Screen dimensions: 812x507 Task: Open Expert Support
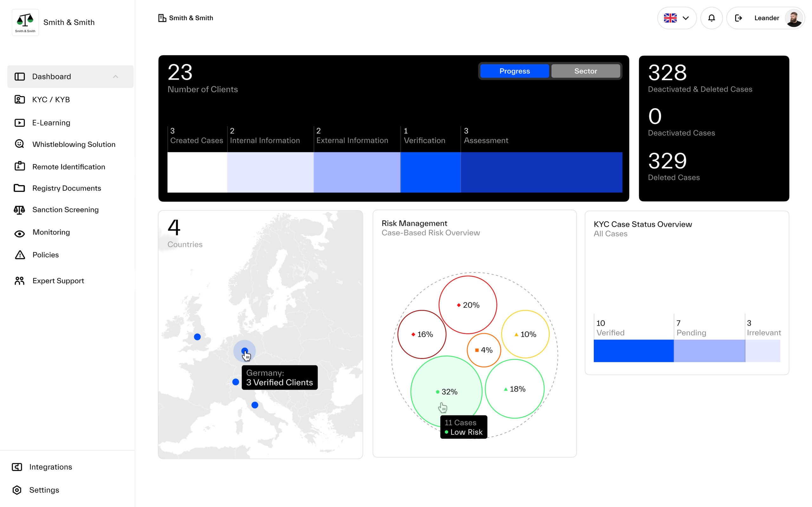(58, 280)
